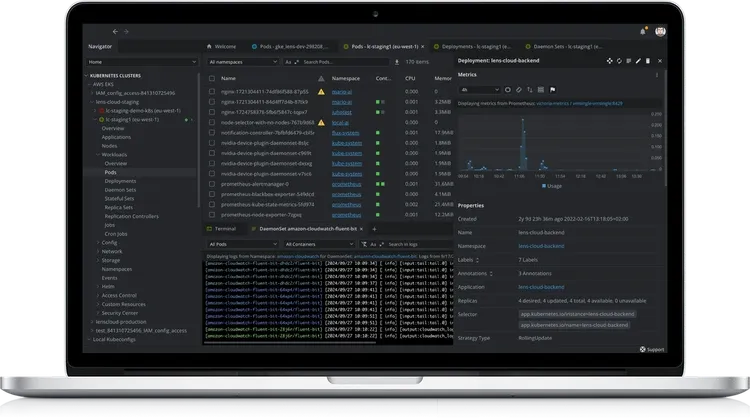Add a new dock tab with plus
Screen dimensions: 750x418
[374, 229]
